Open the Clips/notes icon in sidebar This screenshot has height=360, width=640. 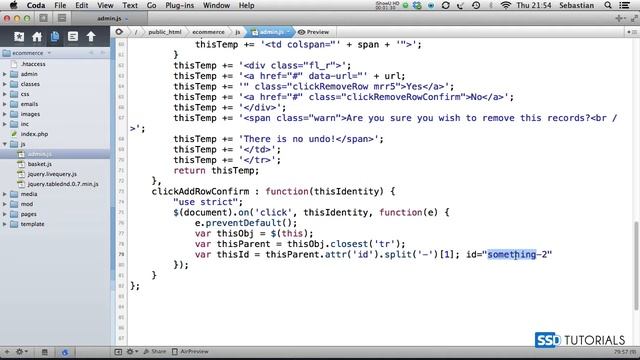pyautogui.click(x=73, y=37)
